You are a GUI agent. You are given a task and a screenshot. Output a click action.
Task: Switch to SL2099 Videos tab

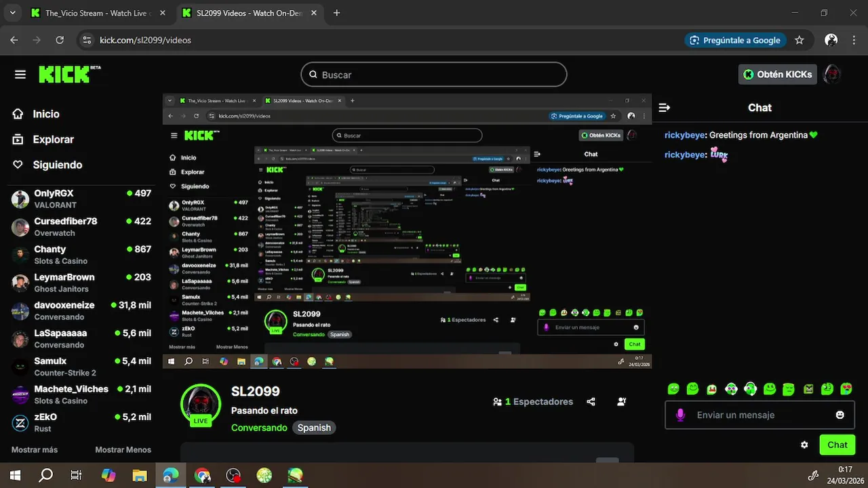(250, 13)
